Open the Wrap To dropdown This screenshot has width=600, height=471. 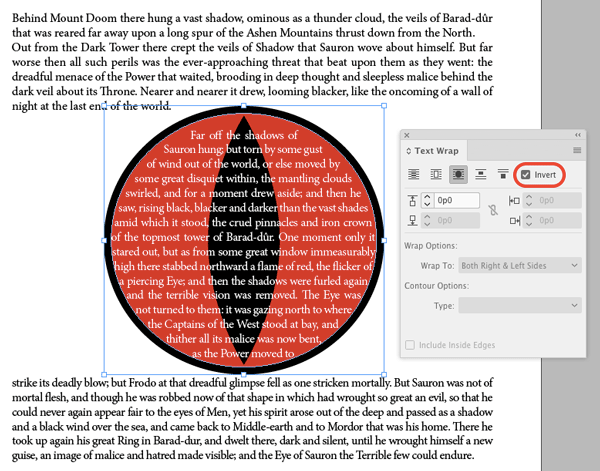pyautogui.click(x=520, y=266)
